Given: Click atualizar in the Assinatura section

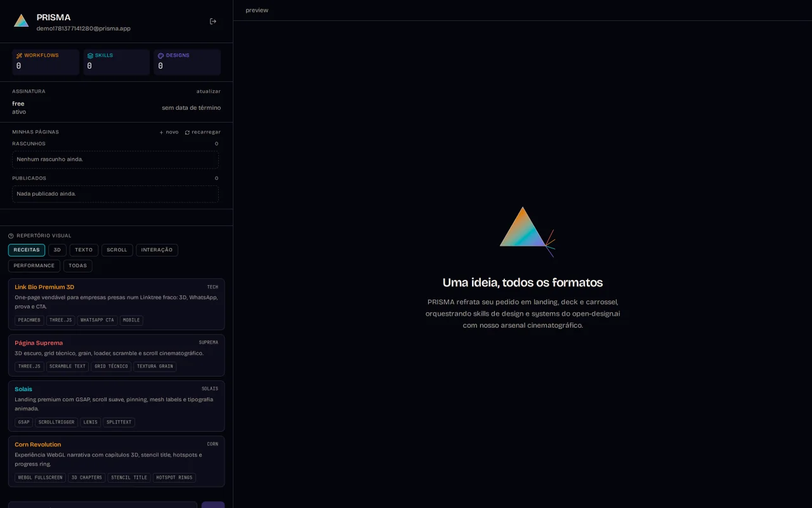Looking at the screenshot, I should 209,91.
